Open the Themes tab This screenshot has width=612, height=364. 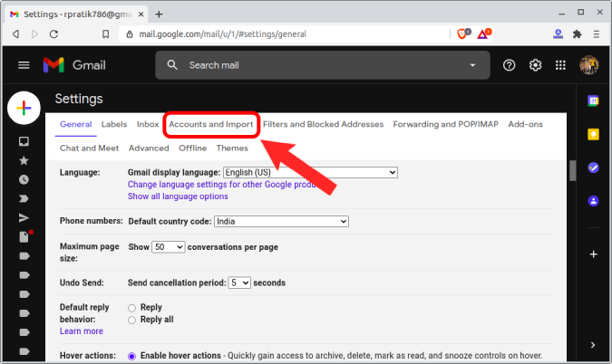[x=232, y=148]
